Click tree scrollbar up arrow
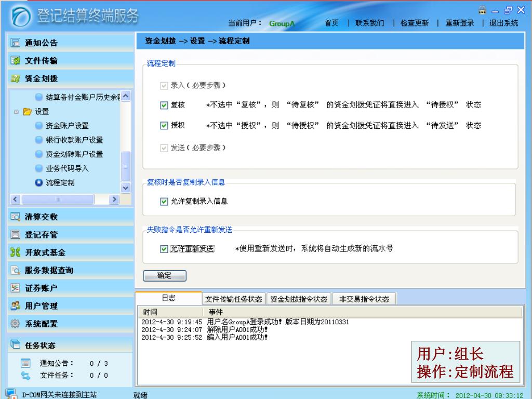Image resolution: width=532 pixels, height=399 pixels. (126, 96)
